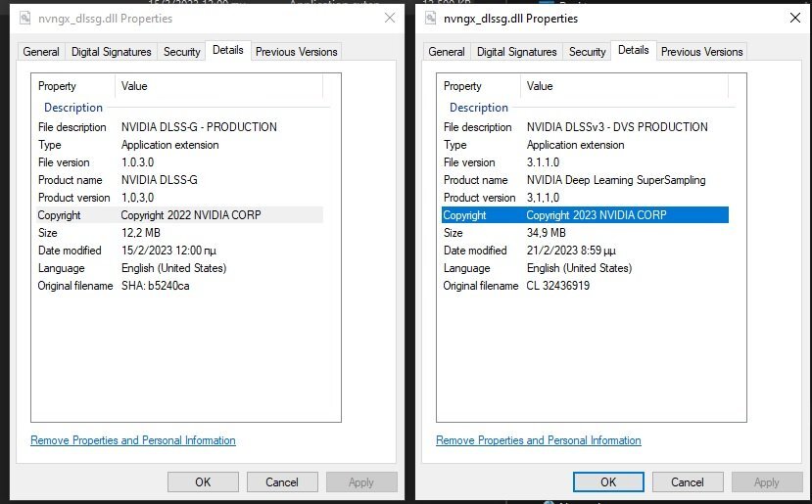812x504 pixels.
Task: Close the left nvngx_dlssg.dll Properties window
Action: pyautogui.click(x=390, y=19)
